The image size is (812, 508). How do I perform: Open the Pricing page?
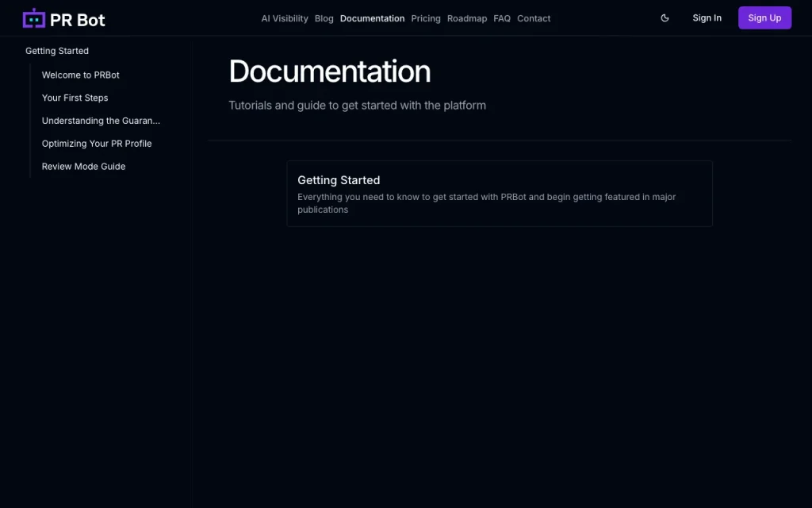pos(426,19)
